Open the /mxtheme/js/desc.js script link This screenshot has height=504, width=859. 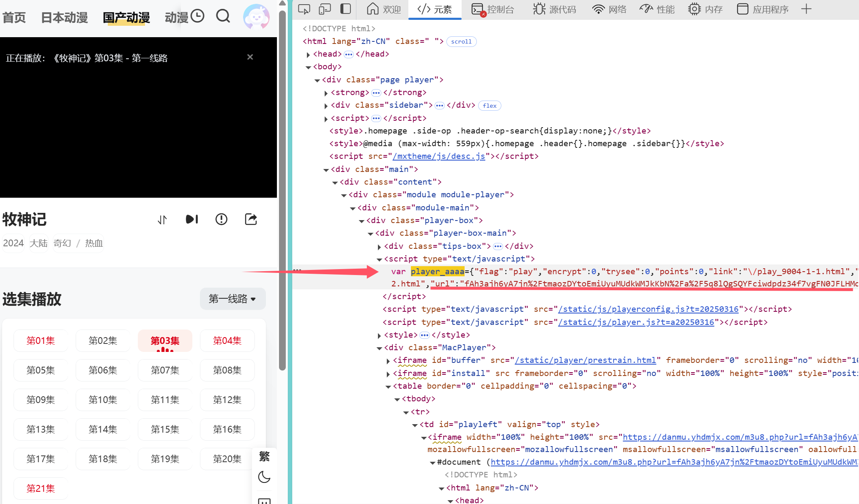[439, 156]
